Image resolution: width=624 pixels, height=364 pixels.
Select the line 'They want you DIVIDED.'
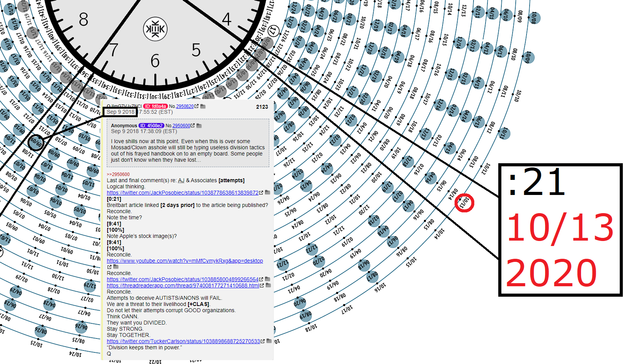tap(137, 323)
